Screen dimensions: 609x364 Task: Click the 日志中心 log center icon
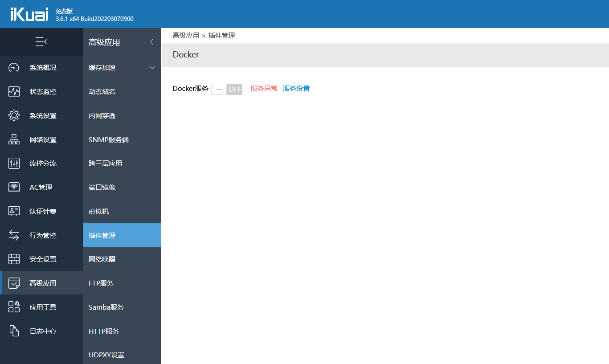(x=14, y=331)
